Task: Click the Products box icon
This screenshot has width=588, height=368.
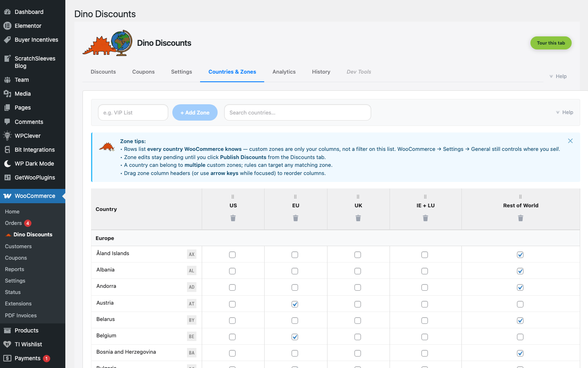Action: click(x=7, y=330)
